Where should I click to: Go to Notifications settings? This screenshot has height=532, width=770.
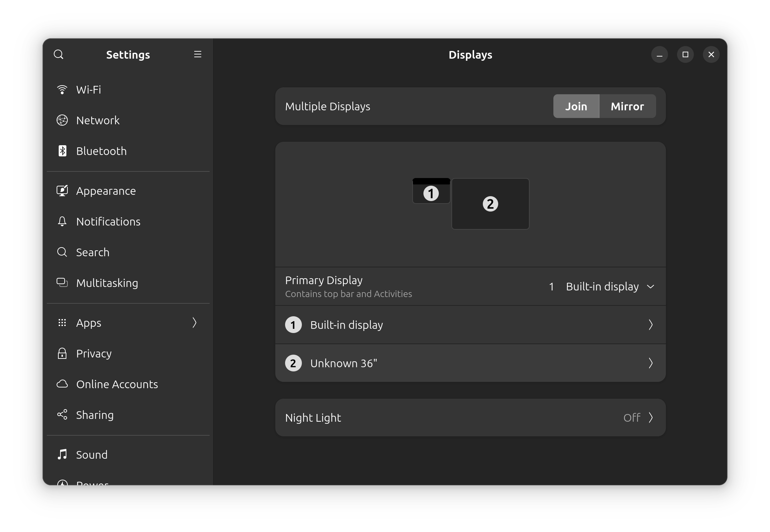128,221
